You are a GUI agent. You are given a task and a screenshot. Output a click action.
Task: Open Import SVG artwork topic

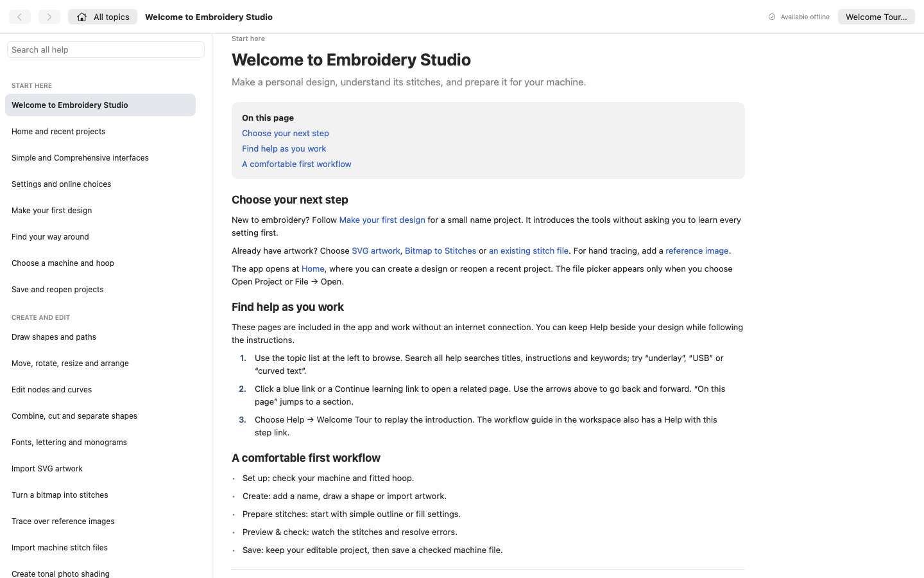[x=100, y=469]
